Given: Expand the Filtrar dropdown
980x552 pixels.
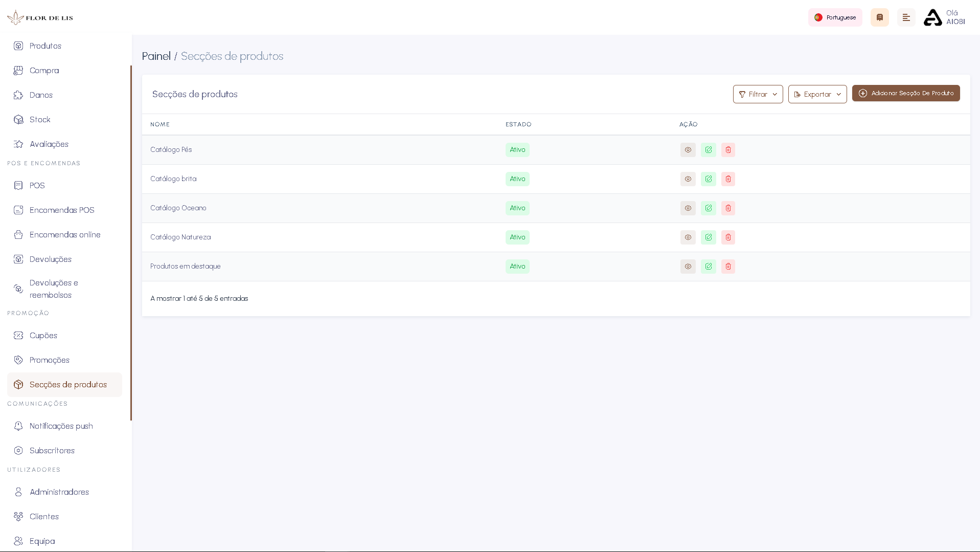Looking at the screenshot, I should pos(758,94).
